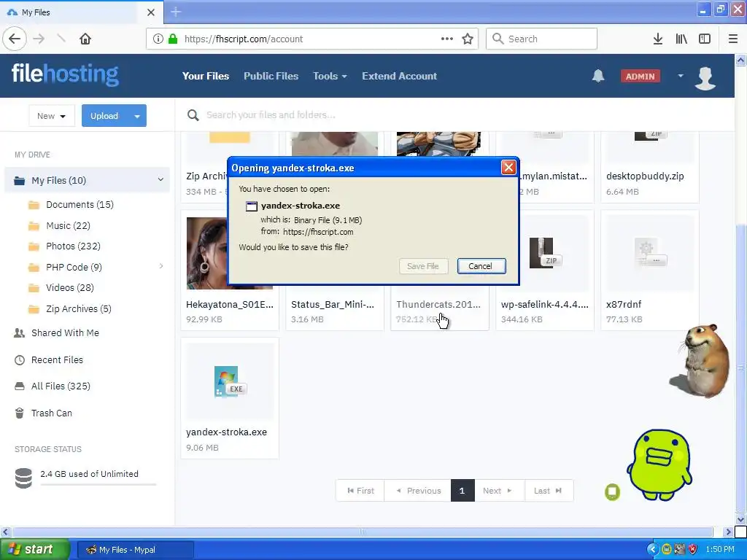747x560 pixels.
Task: Click the Status_Bar_Mini file name
Action: [x=333, y=304]
